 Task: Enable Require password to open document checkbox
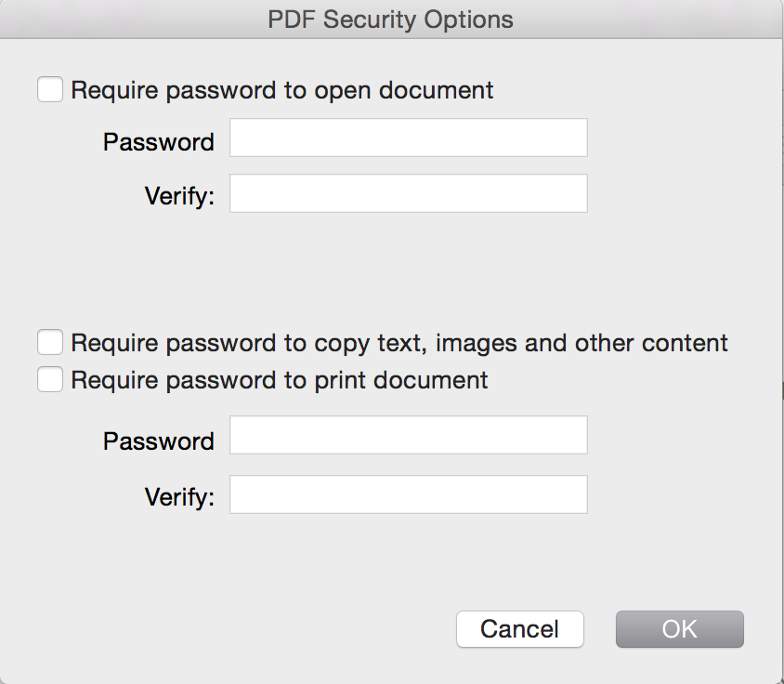[50, 90]
